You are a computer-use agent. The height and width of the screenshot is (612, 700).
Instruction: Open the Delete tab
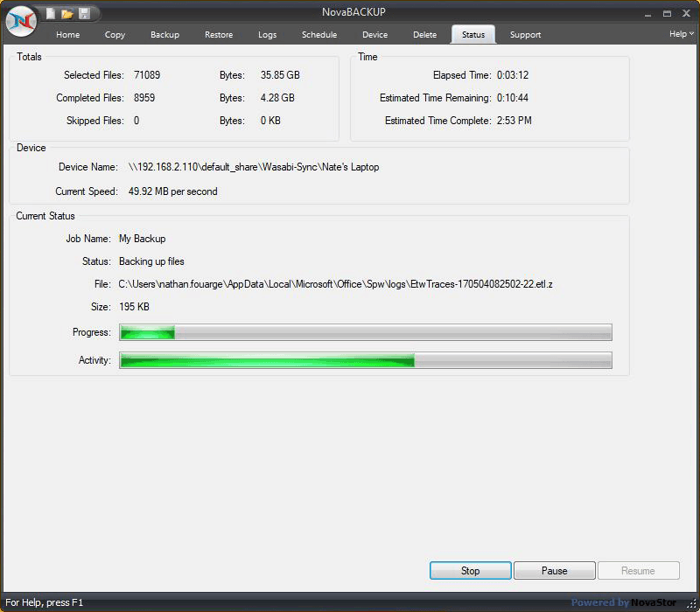click(424, 35)
